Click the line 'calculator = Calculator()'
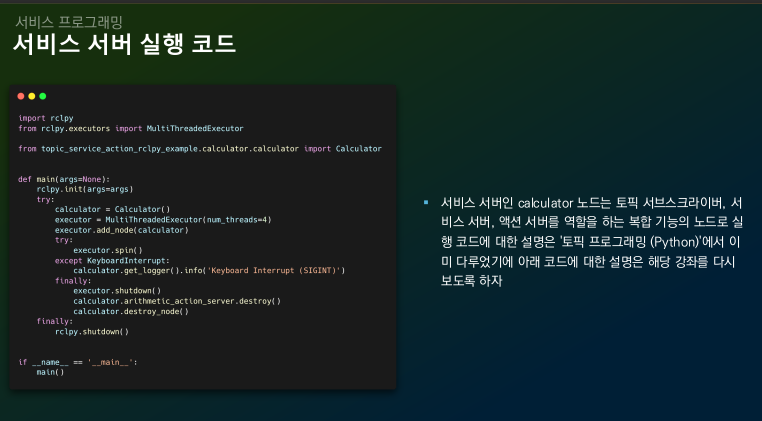 pos(112,210)
